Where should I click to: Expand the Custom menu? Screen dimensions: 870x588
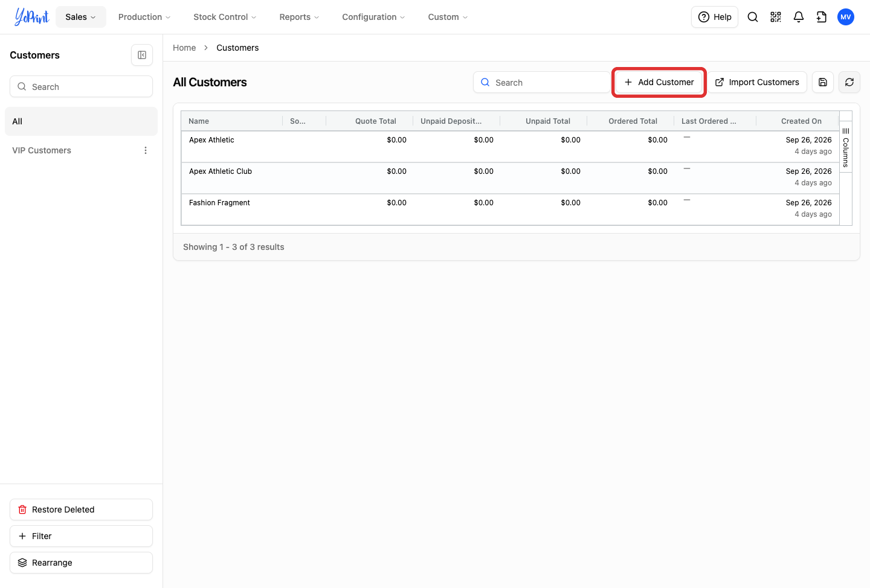[448, 17]
